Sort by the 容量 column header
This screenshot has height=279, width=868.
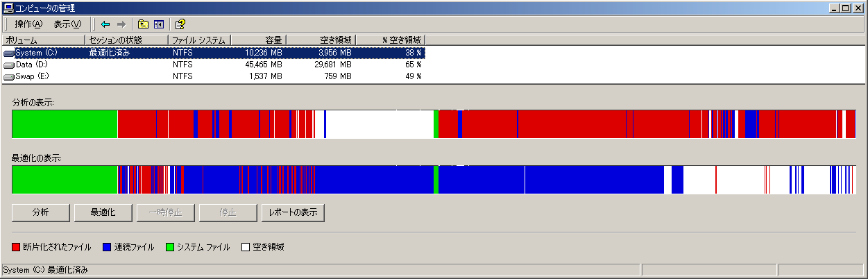coord(257,40)
